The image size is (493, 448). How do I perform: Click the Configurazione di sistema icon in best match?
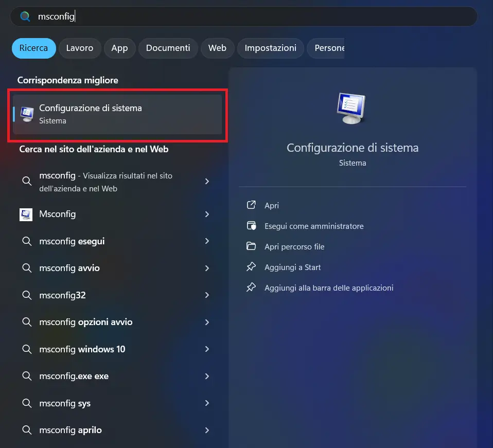pos(26,114)
